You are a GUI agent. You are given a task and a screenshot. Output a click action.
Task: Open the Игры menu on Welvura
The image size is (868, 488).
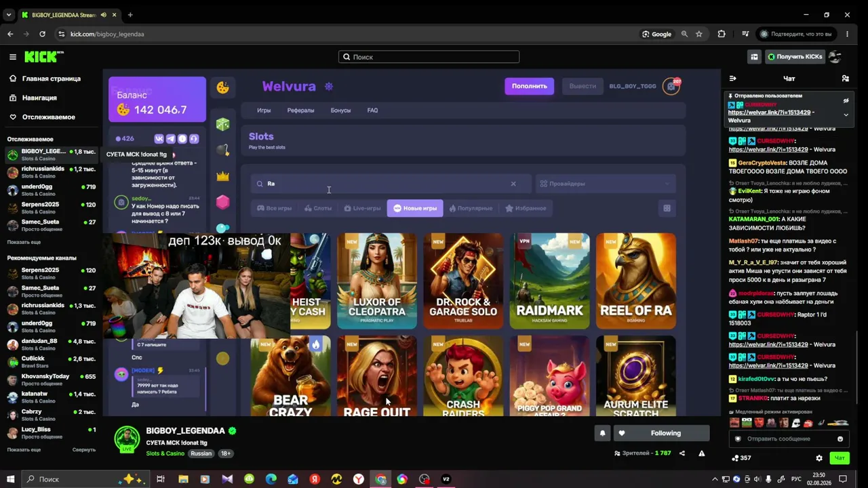[x=264, y=110]
